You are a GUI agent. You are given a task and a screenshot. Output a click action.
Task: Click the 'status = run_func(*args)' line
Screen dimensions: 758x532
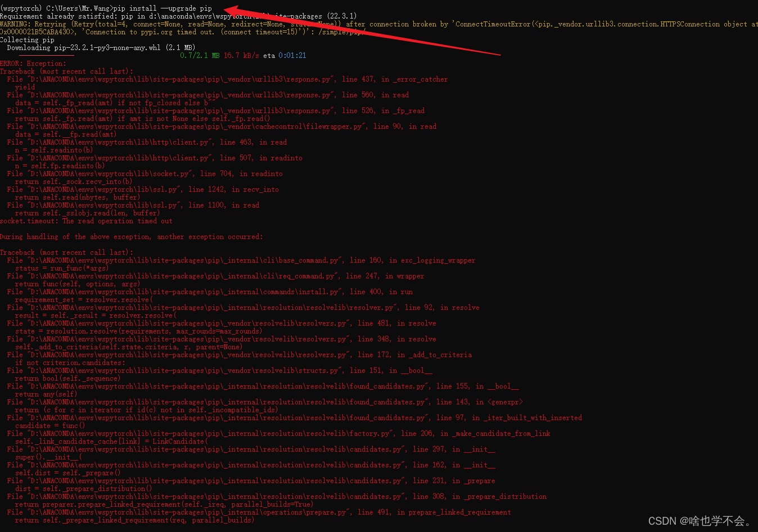coord(62,268)
